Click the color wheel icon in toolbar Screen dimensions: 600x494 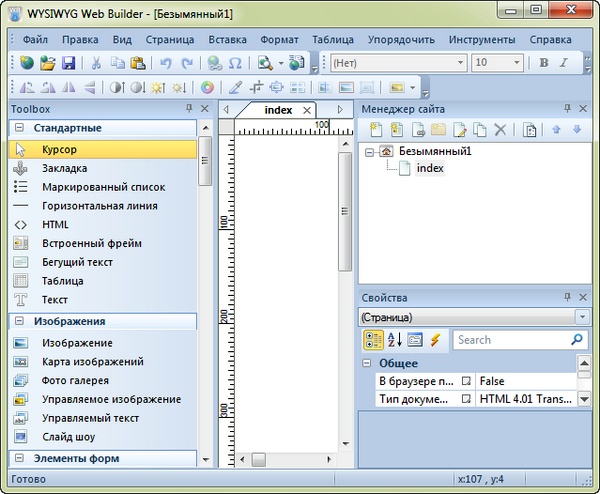pyautogui.click(x=207, y=87)
